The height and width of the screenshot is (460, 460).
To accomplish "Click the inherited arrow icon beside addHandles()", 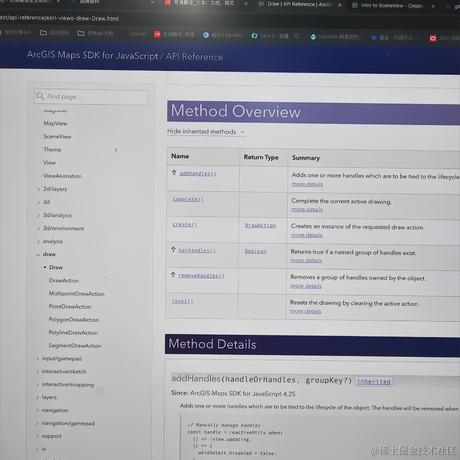I will [x=174, y=172].
